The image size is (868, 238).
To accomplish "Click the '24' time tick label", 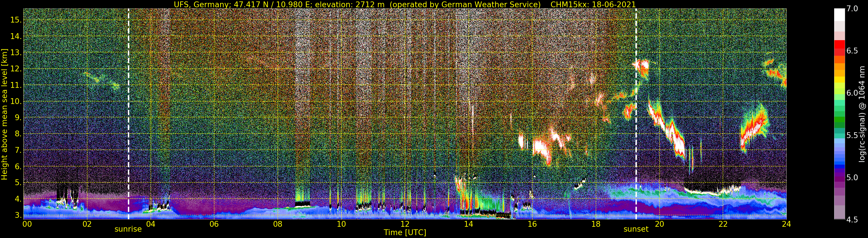I will tap(786, 224).
